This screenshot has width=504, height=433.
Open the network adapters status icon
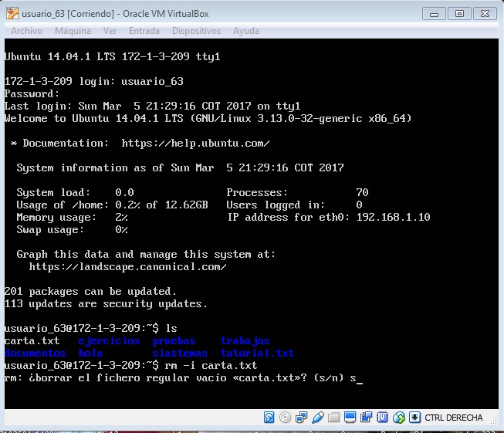tap(301, 418)
